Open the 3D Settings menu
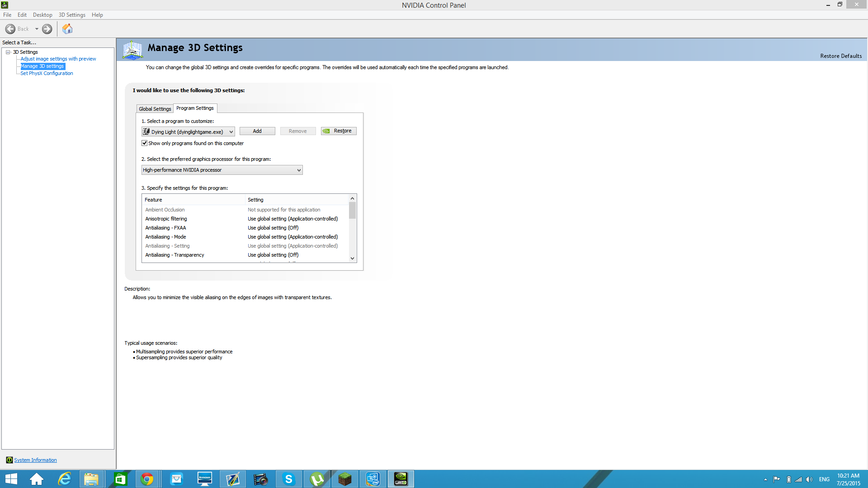This screenshot has width=868, height=488. [x=72, y=15]
